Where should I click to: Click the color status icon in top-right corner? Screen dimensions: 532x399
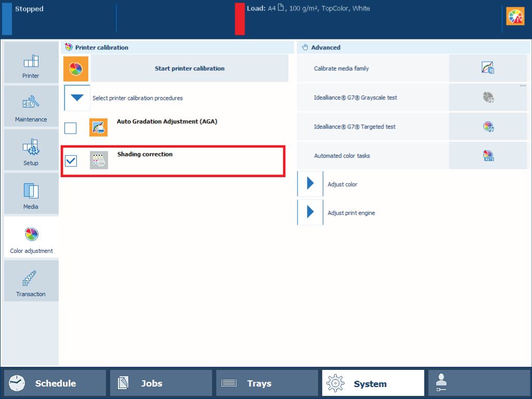pyautogui.click(x=515, y=17)
